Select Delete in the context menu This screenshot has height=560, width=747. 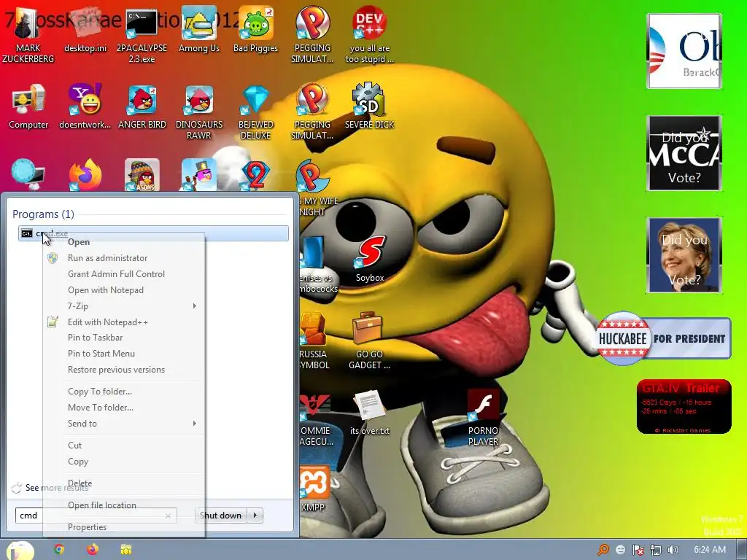[x=124, y=483]
